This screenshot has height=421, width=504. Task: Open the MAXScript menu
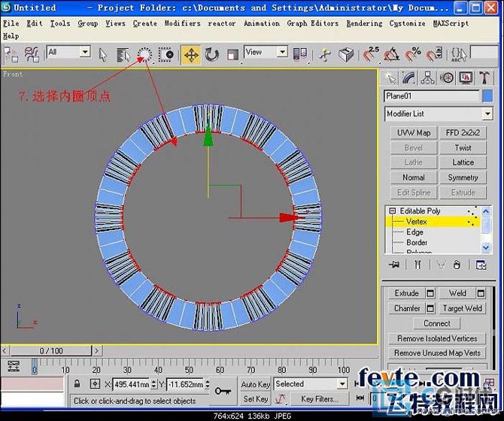[451, 23]
